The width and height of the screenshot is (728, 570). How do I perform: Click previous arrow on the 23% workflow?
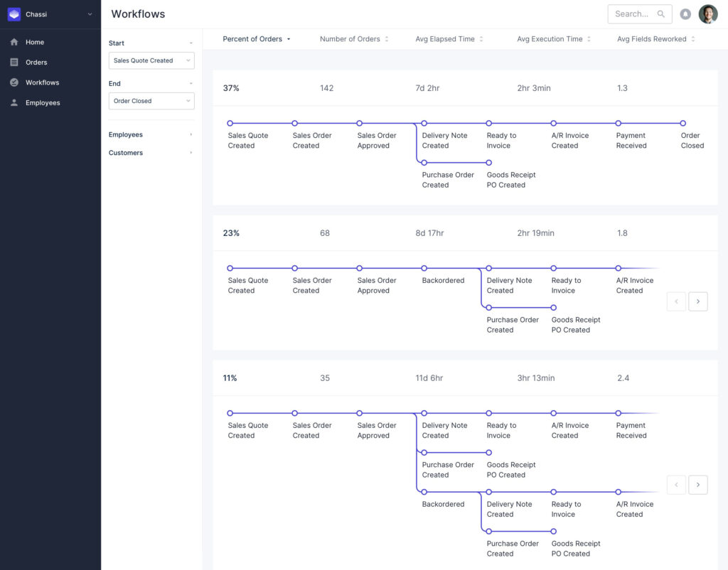(677, 301)
